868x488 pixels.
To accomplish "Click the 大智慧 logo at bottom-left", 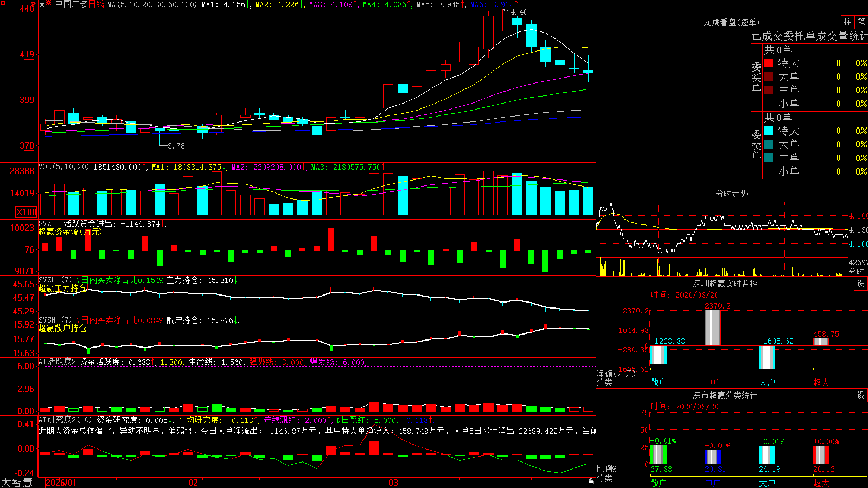I will [x=17, y=482].
